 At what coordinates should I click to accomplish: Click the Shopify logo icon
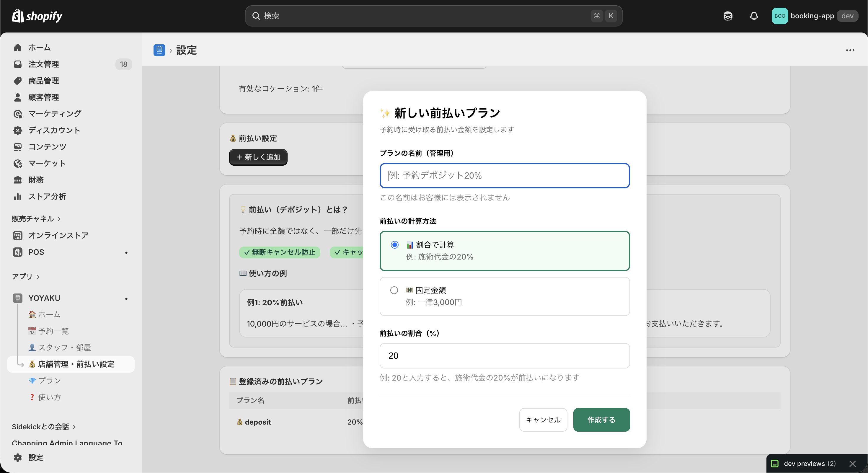[x=17, y=15]
